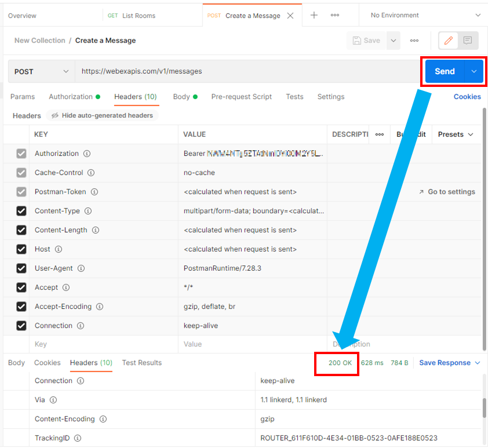Click info icon next to TrackingID
Viewport: 488px width, 448px height.
click(x=77, y=438)
